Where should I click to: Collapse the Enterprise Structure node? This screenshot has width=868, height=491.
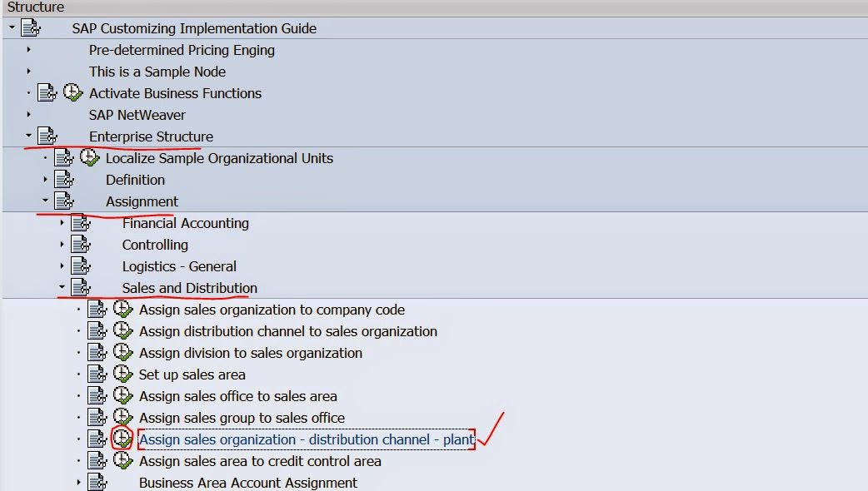(x=28, y=136)
